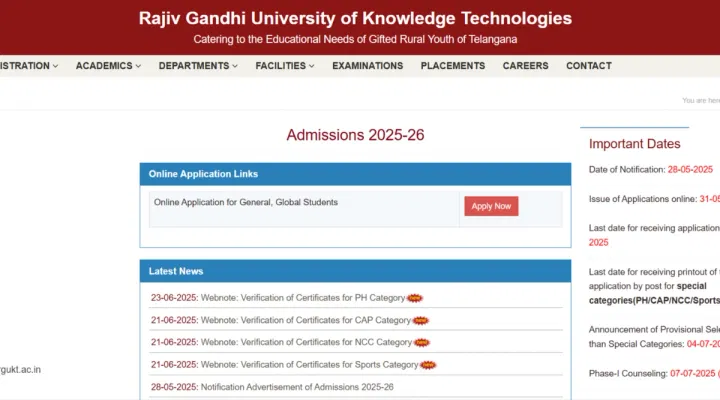Click the Latest News panel header
The width and height of the screenshot is (720, 400).
point(355,271)
